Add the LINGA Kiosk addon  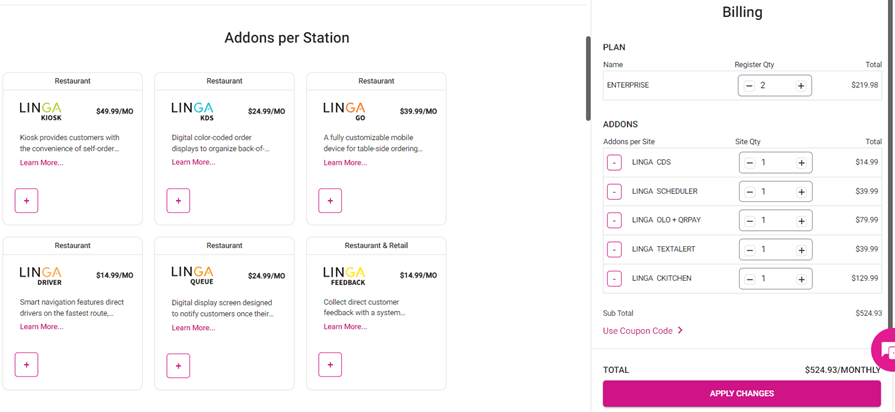point(27,201)
